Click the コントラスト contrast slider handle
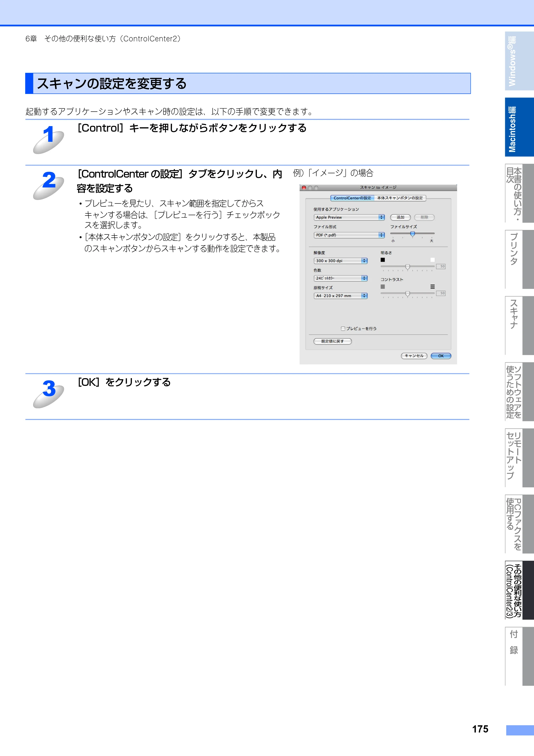Viewport: 534px width, 756px height. pyautogui.click(x=408, y=294)
